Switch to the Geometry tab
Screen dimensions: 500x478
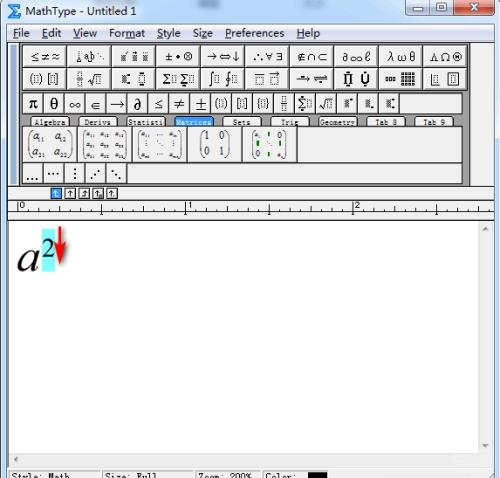[338, 122]
